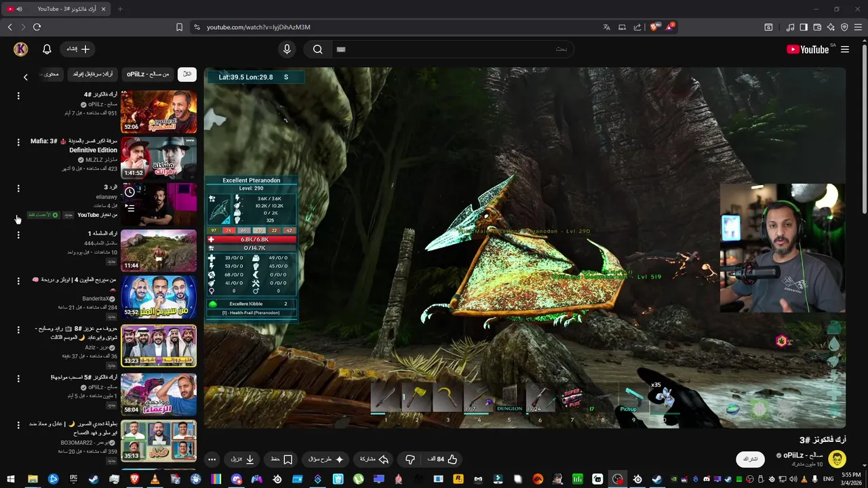
Task: Bookmark this page icon
Action: [179, 27]
